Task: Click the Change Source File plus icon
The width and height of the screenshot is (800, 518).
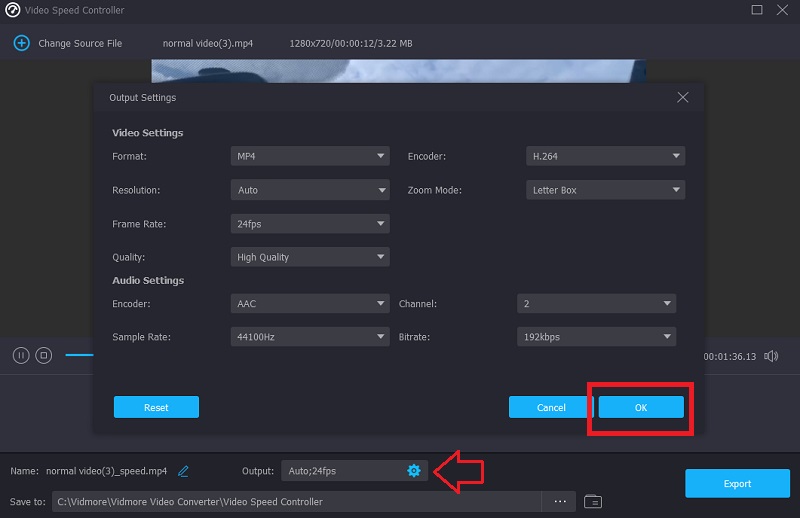Action: [21, 43]
